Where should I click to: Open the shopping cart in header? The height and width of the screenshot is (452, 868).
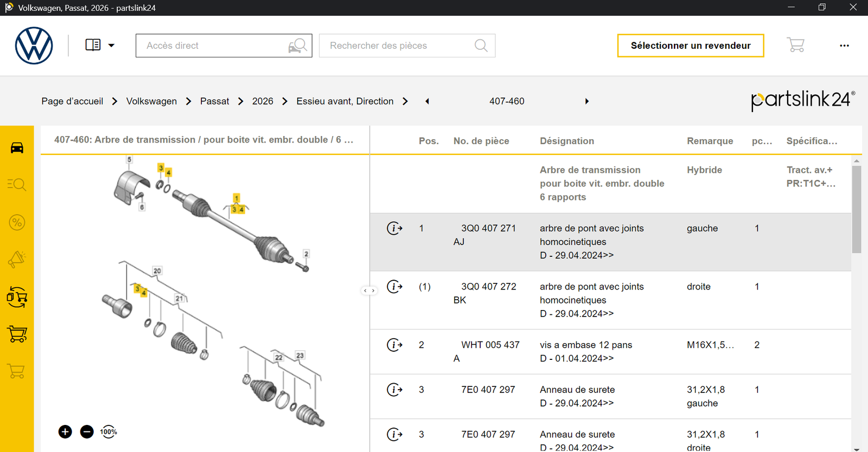coord(796,45)
